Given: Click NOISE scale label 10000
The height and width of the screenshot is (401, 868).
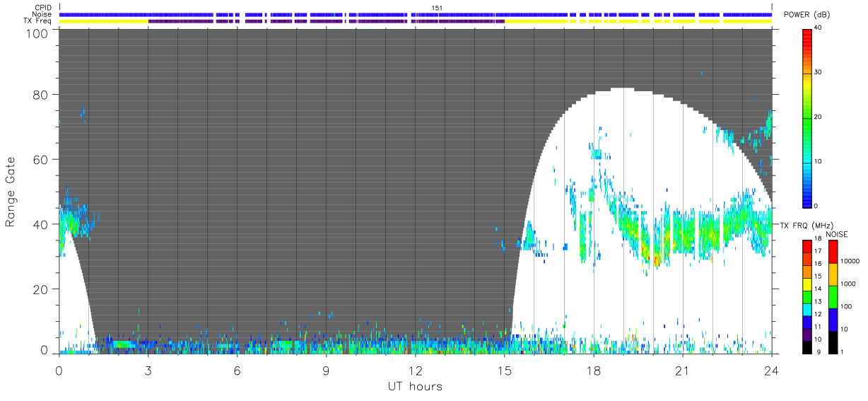Looking at the screenshot, I should point(849,261).
